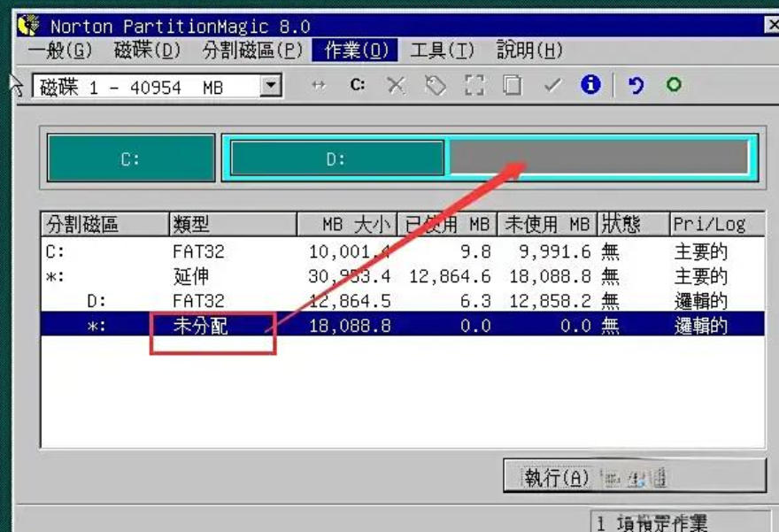Click the blue undo arrow icon
This screenshot has width=779, height=532.
click(636, 86)
